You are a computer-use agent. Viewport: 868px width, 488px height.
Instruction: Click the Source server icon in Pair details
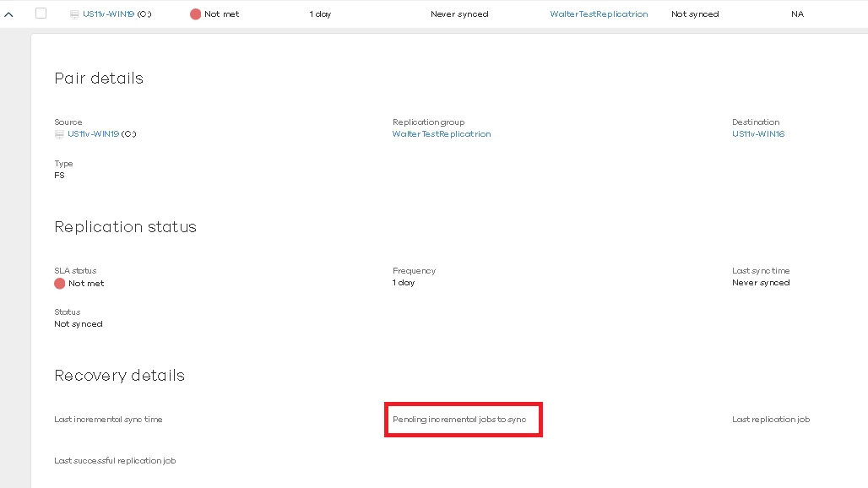coord(59,134)
